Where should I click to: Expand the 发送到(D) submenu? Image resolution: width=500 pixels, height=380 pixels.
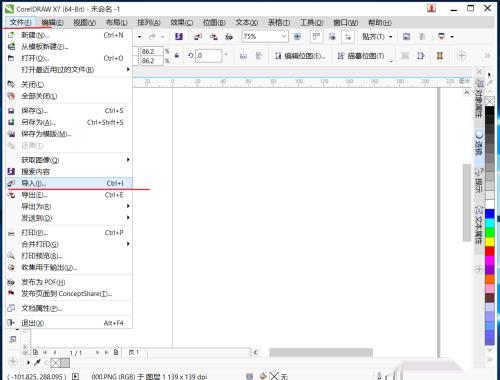coord(128,218)
